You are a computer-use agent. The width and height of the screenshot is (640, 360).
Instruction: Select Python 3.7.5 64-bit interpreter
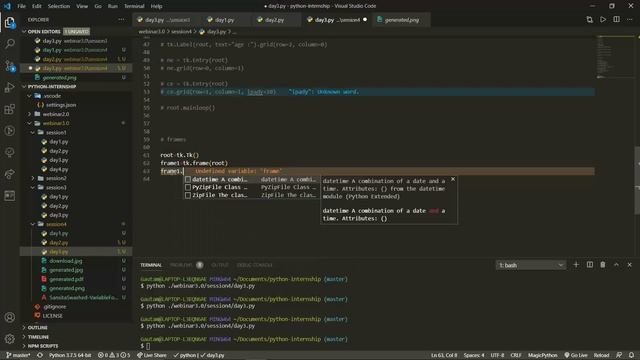[70, 355]
